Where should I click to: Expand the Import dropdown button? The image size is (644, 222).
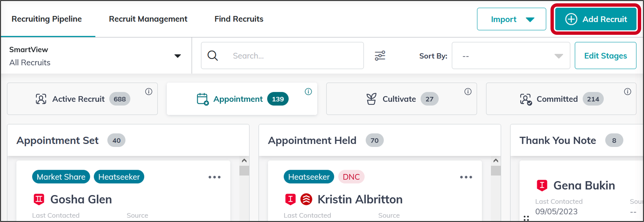511,19
